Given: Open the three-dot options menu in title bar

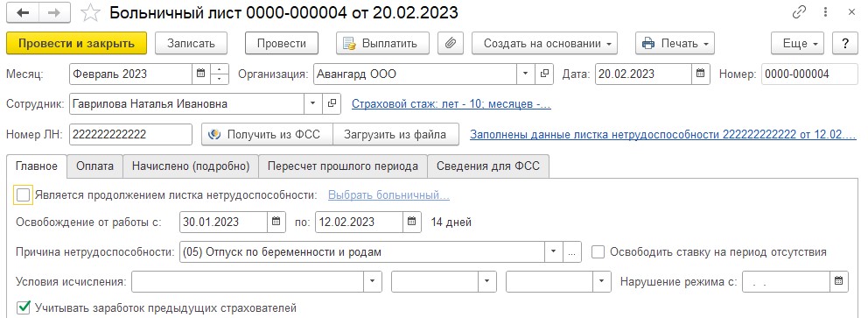Looking at the screenshot, I should coord(826,13).
